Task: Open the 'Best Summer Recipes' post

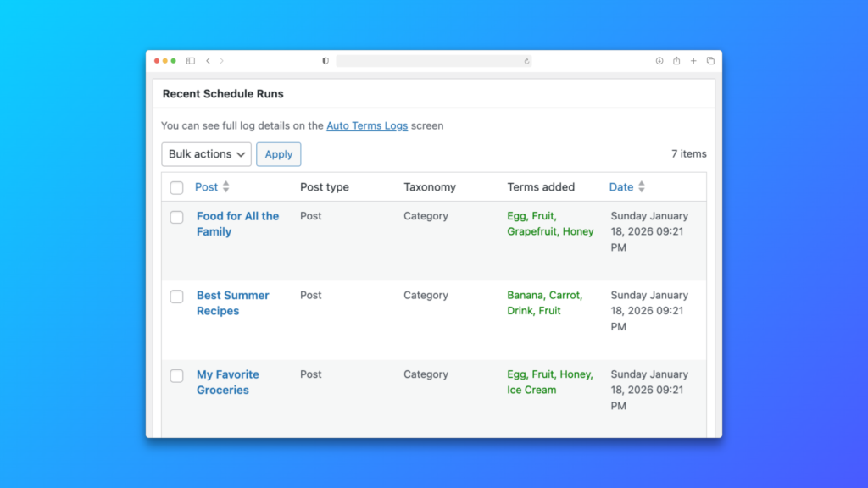Action: click(x=232, y=302)
